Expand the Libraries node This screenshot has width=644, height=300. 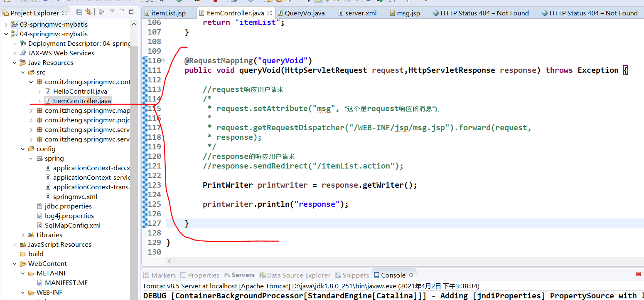click(23, 235)
